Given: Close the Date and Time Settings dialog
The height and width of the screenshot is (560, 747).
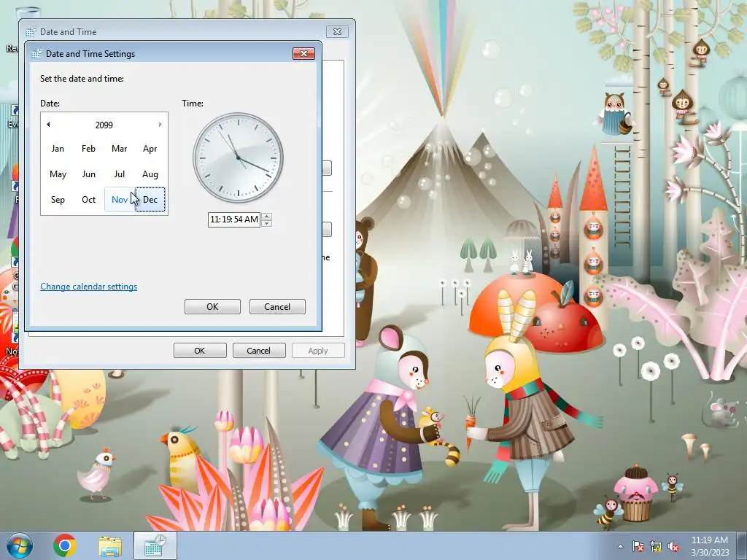Looking at the screenshot, I should [x=303, y=53].
